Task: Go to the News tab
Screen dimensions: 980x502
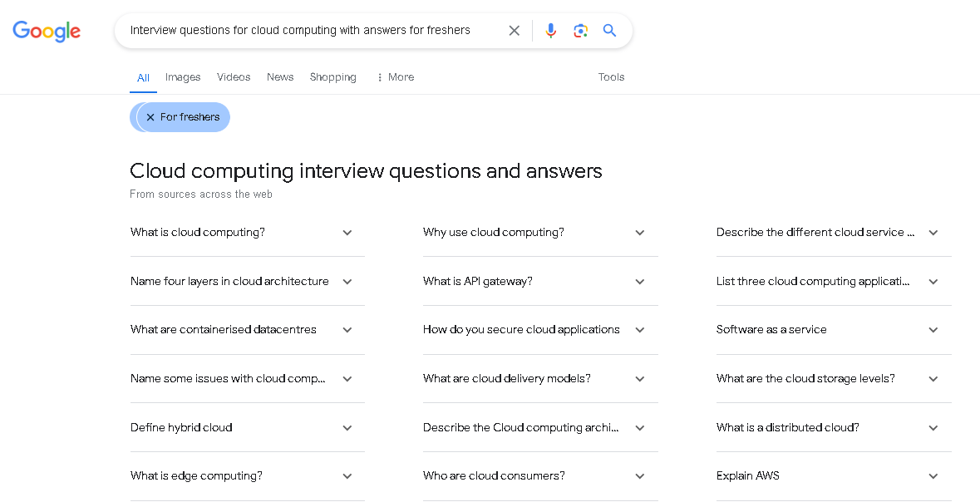Action: click(280, 77)
